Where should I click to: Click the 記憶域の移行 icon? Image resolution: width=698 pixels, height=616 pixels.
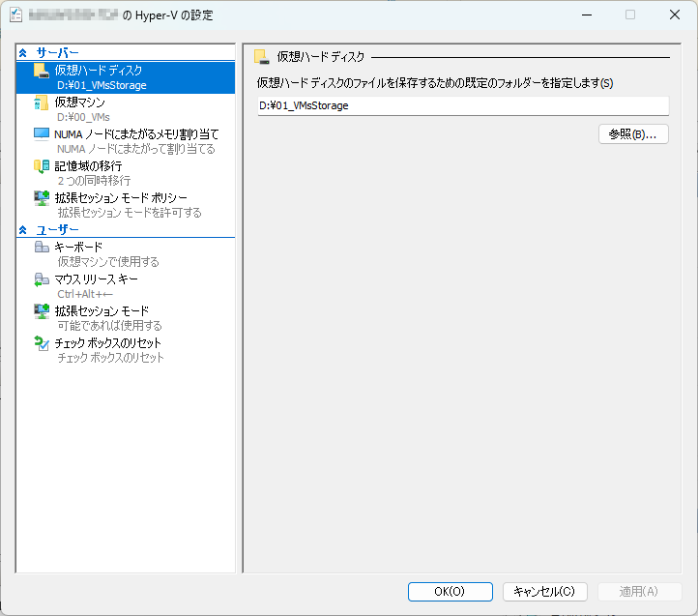[42, 166]
